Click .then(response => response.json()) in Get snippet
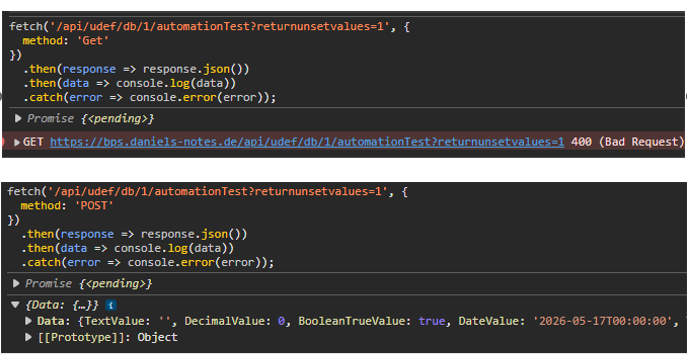 (136, 69)
